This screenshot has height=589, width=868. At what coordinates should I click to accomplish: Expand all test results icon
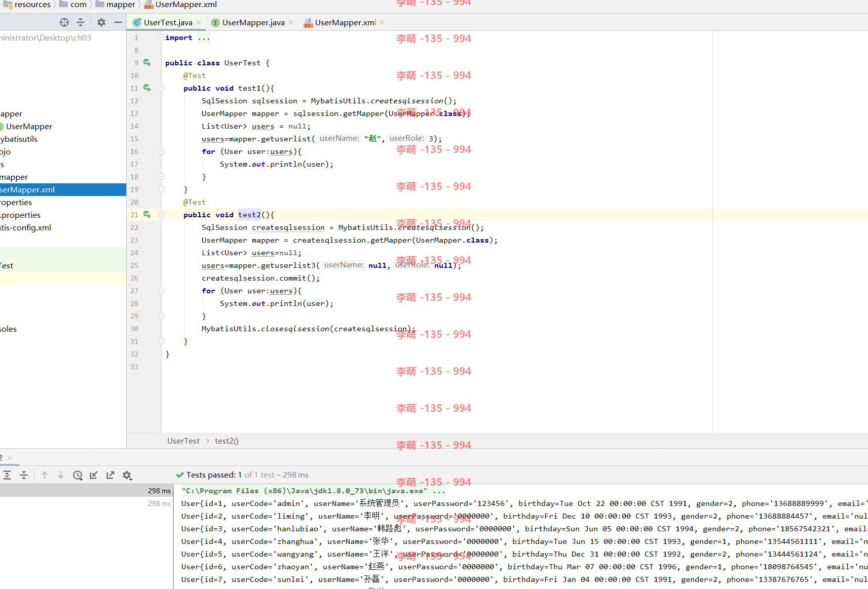pyautogui.click(x=7, y=475)
